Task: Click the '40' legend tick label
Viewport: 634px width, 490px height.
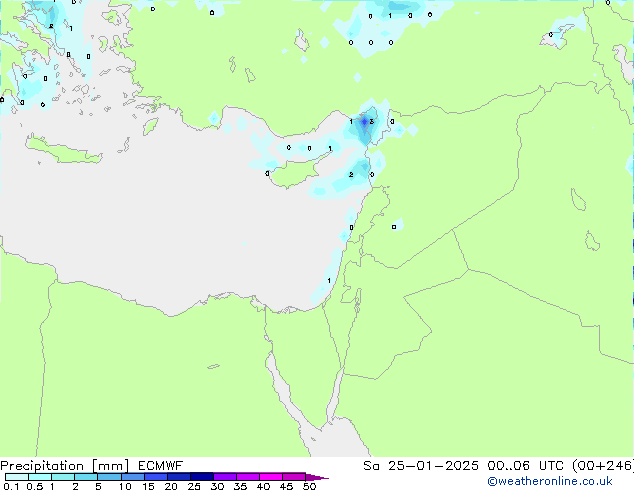Action: 263,486
